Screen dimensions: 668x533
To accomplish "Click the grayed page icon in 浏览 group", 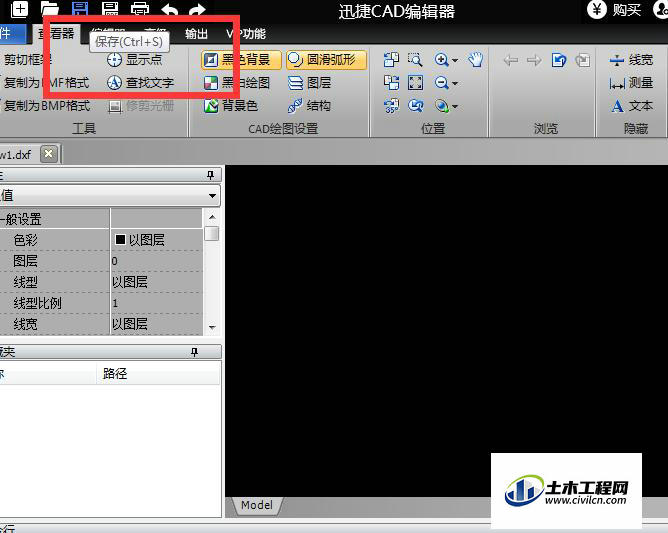I will point(582,60).
